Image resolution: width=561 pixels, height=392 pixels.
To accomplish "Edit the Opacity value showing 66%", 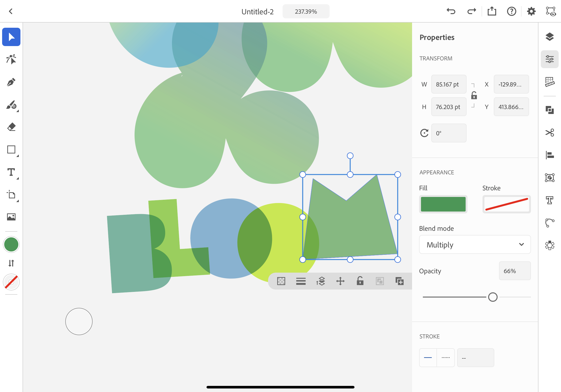I will pos(514,271).
